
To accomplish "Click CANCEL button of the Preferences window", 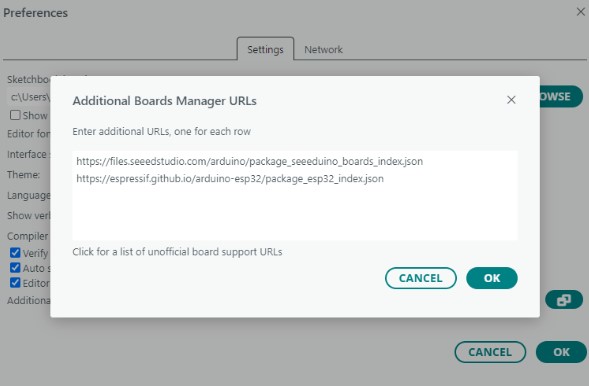I will point(490,352).
